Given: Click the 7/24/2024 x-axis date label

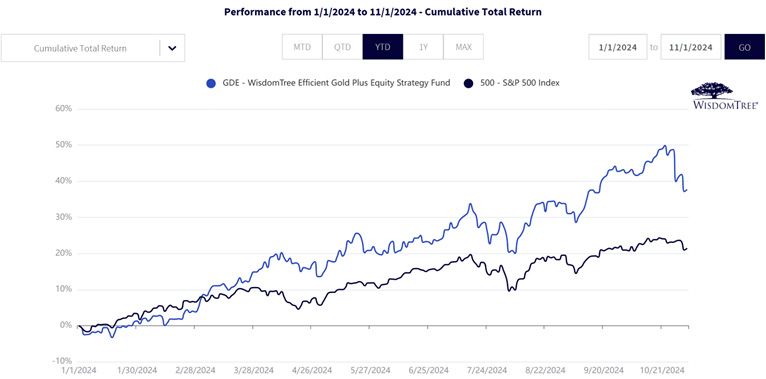Looking at the screenshot, I should pos(487,370).
